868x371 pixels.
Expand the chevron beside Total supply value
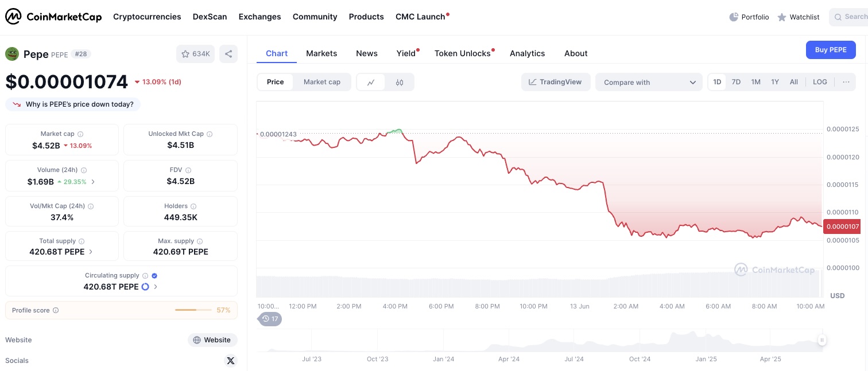(91, 252)
